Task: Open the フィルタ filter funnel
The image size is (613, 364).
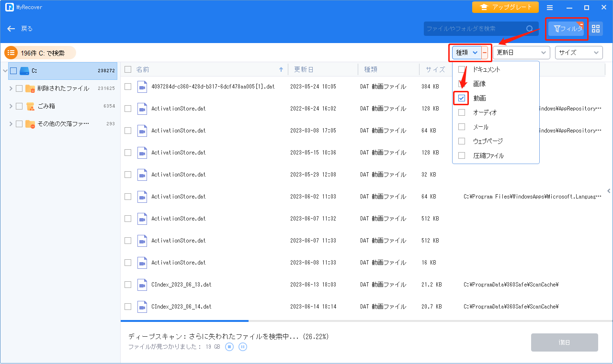Action: pyautogui.click(x=567, y=29)
